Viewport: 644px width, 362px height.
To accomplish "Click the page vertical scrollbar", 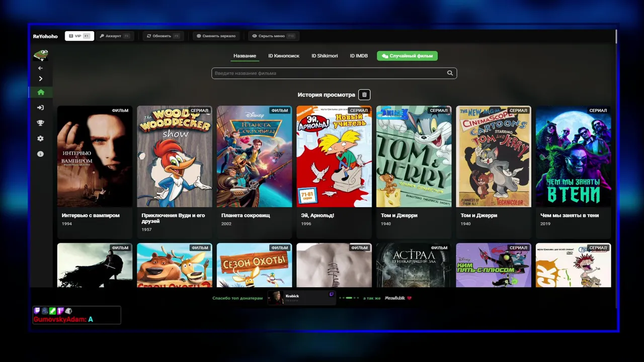I will (x=616, y=36).
